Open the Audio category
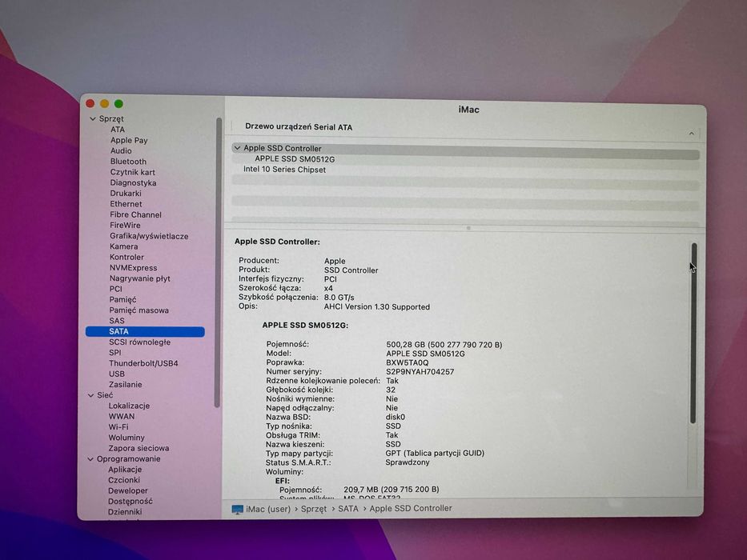 coord(121,150)
